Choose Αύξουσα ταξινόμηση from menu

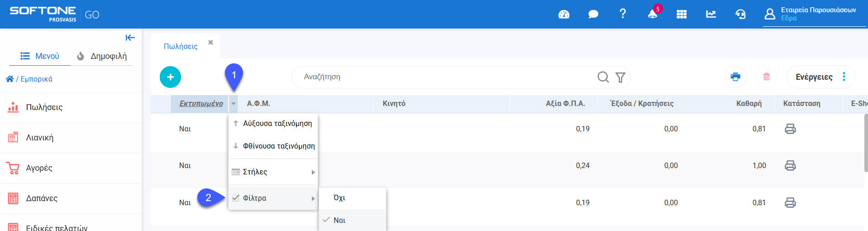coord(277,124)
